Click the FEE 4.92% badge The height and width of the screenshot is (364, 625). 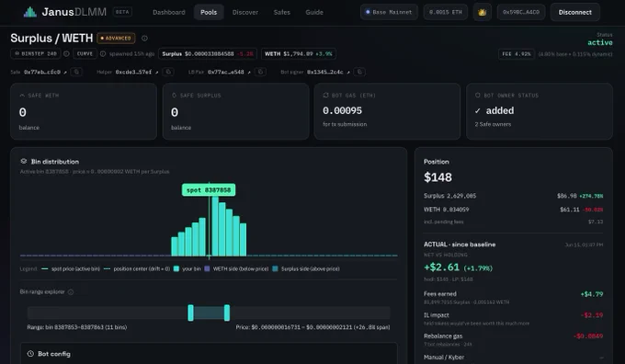(x=517, y=54)
